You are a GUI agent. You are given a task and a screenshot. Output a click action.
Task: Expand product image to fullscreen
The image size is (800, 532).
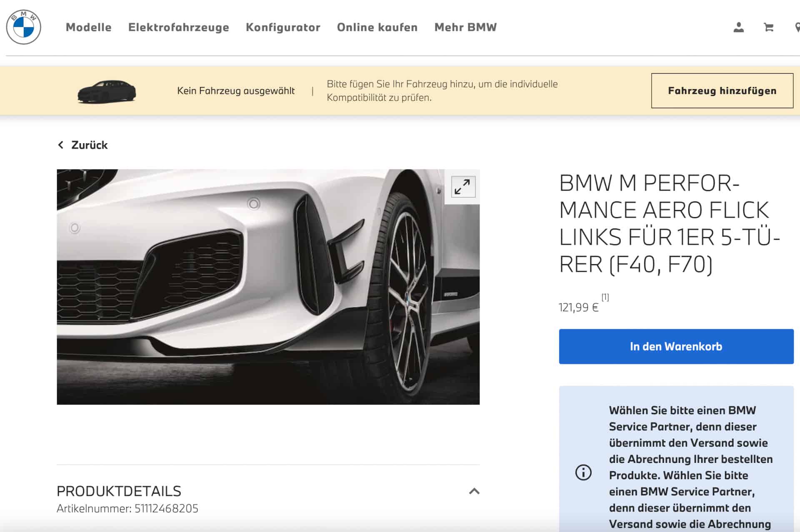pyautogui.click(x=462, y=187)
